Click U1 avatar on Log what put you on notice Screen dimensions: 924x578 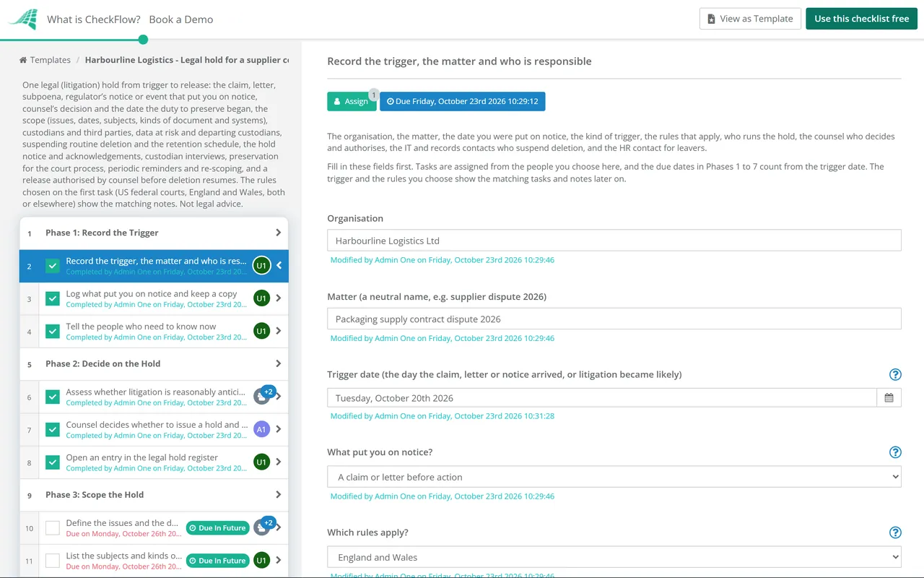tap(261, 298)
